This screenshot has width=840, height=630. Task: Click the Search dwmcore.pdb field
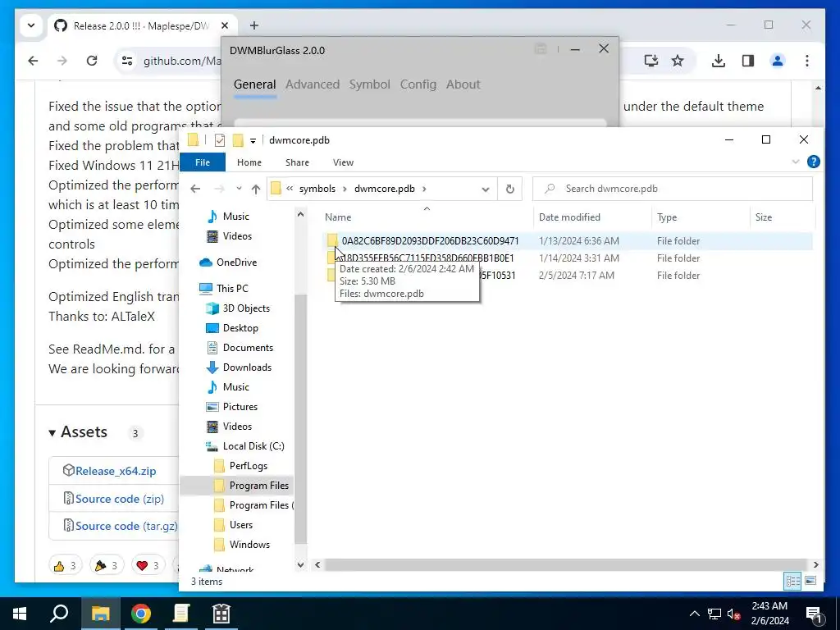(x=673, y=189)
